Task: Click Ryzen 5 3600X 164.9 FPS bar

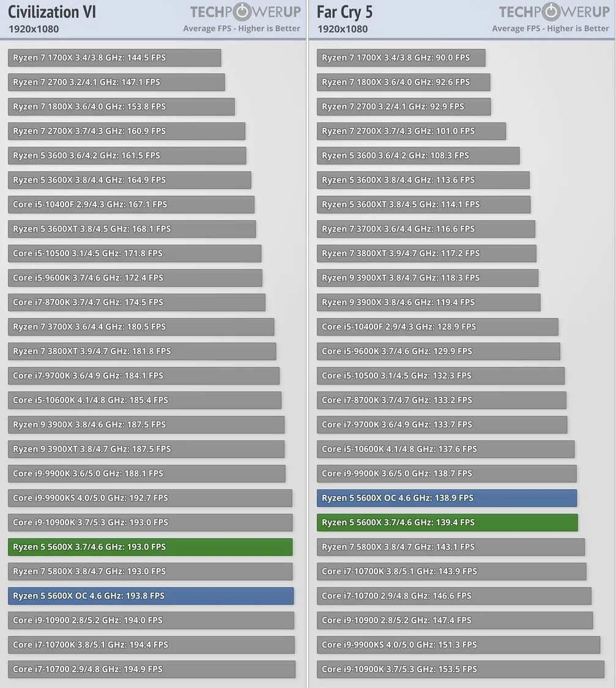Action: (130, 180)
